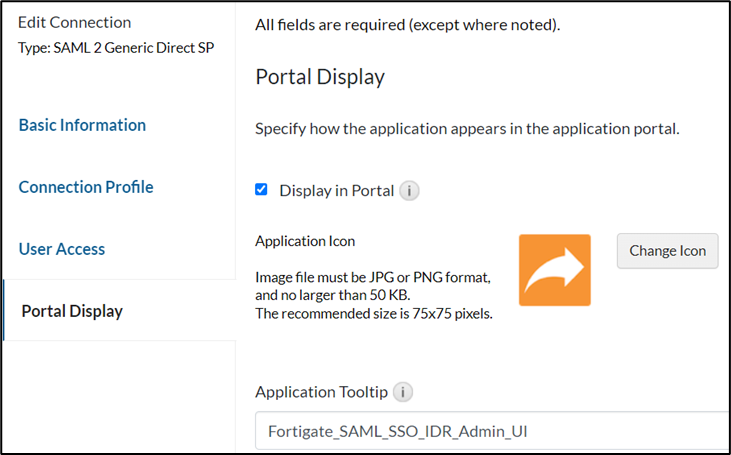Open the Basic Information tab
Screen dimensions: 731x455
coord(82,125)
